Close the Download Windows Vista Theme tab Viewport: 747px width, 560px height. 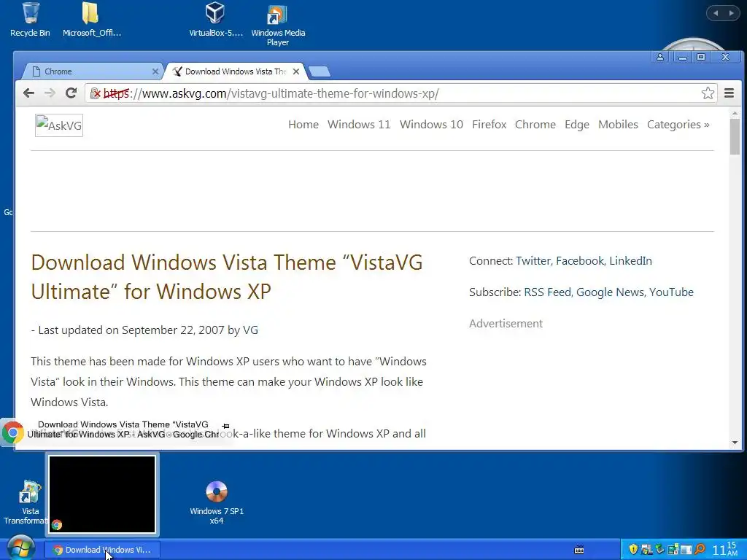point(296,71)
